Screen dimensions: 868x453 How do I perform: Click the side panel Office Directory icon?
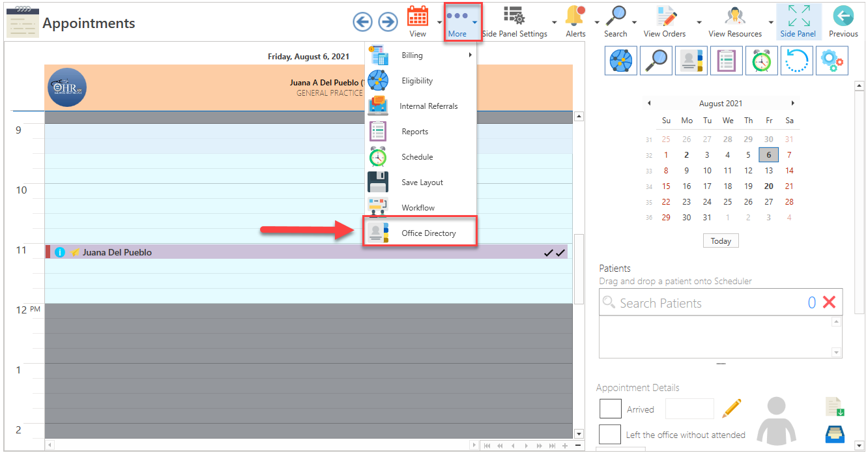pos(691,61)
